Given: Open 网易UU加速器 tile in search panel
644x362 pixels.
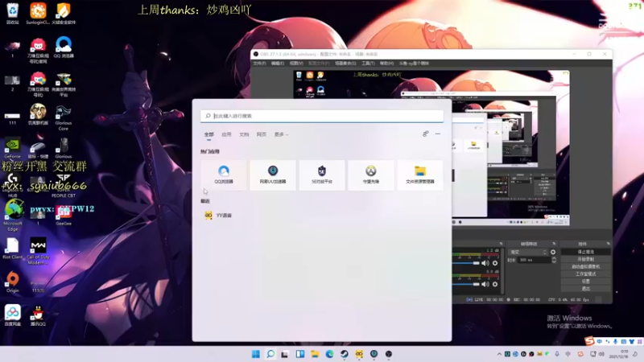Looking at the screenshot, I should tap(273, 175).
